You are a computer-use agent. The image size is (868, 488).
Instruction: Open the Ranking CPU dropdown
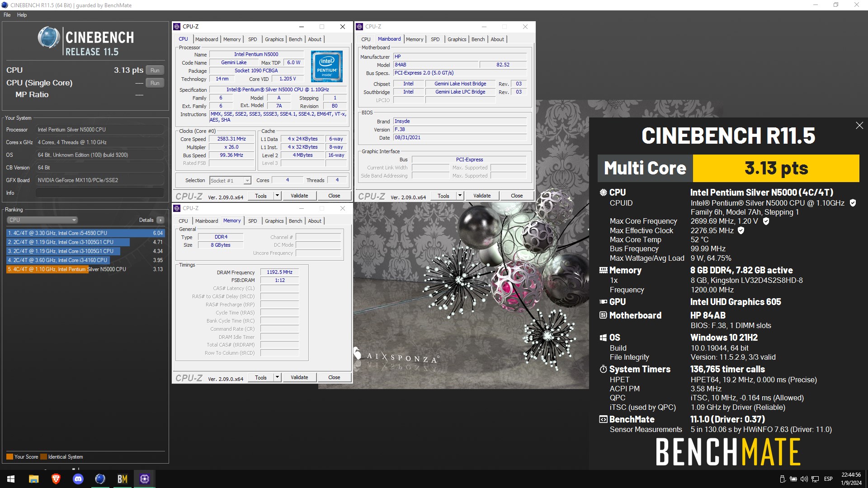tap(42, 220)
